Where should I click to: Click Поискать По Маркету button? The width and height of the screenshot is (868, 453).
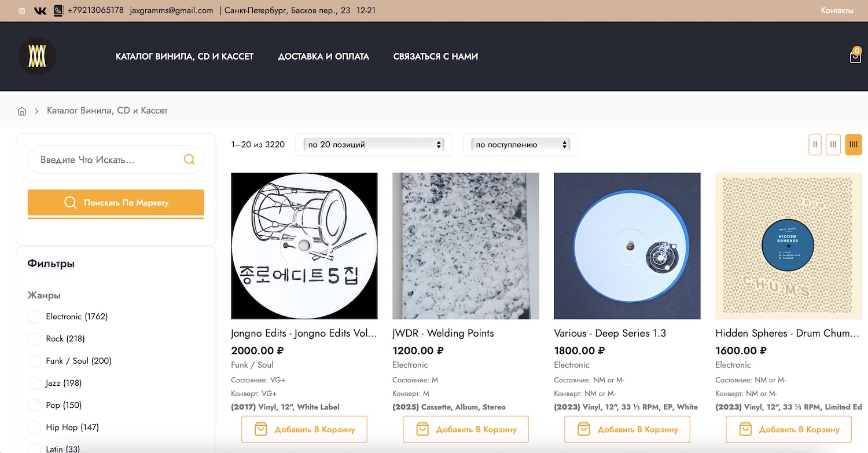pyautogui.click(x=116, y=203)
